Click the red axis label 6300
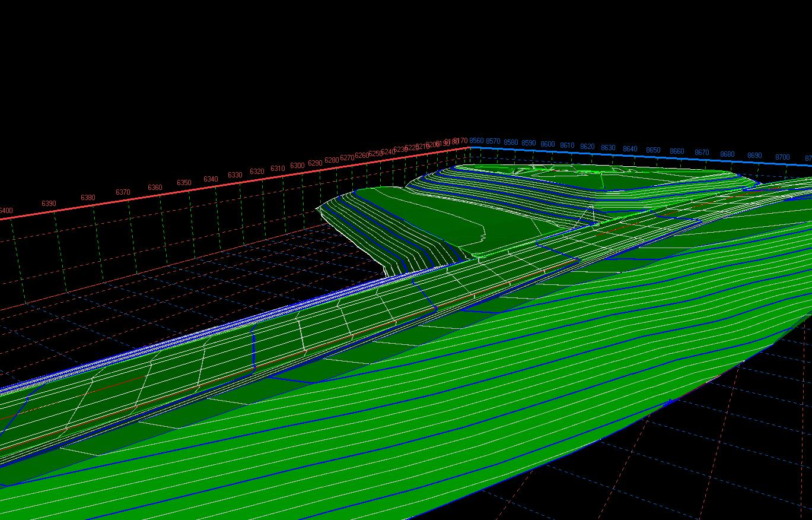Viewport: 812px width, 520px height. pos(297,165)
